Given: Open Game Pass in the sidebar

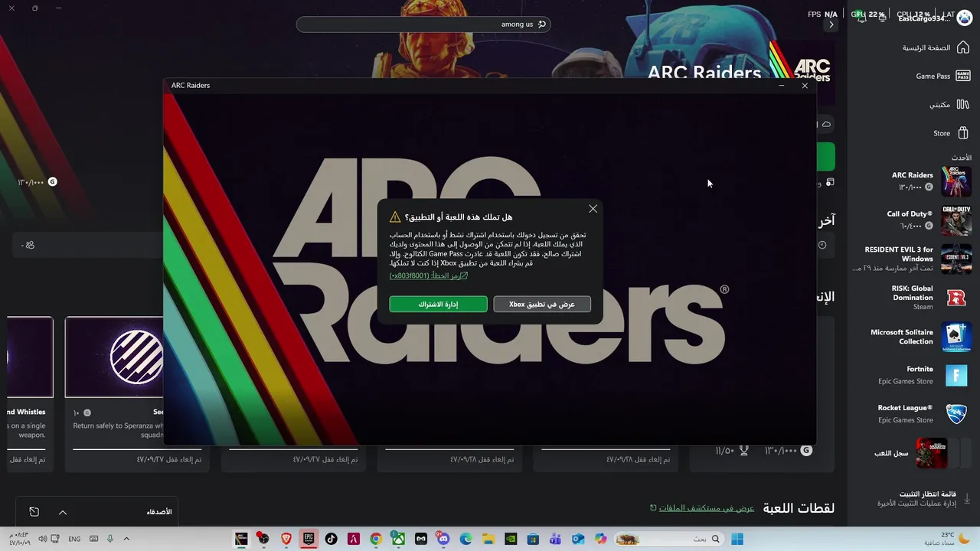Looking at the screenshot, I should pos(942,76).
